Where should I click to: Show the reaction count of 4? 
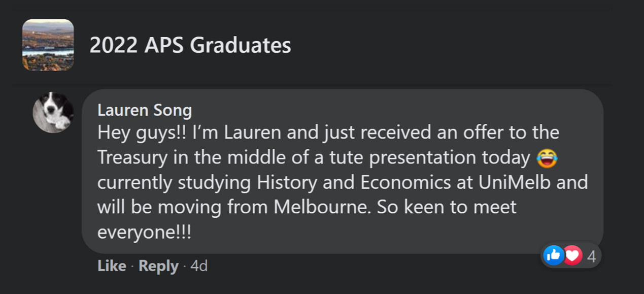(591, 256)
